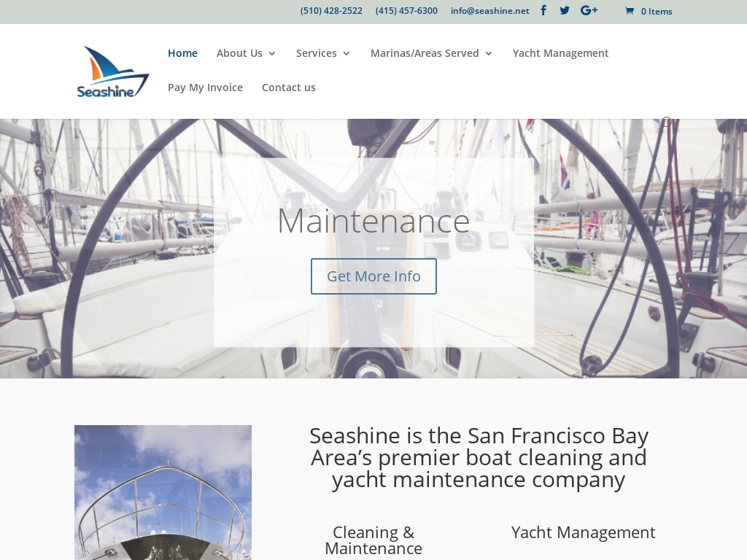This screenshot has height=560, width=747.
Task: Open the Cleaning & Maintenance heading
Action: pos(373,540)
